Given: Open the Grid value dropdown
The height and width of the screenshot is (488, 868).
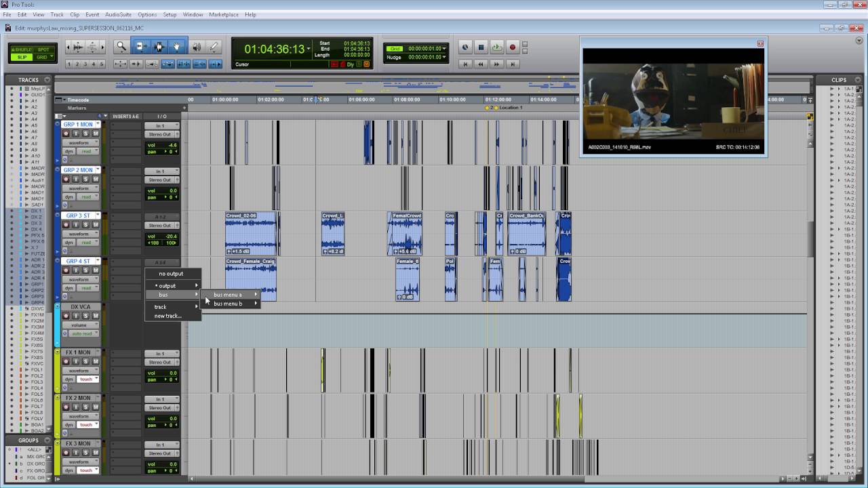Looking at the screenshot, I should [445, 49].
